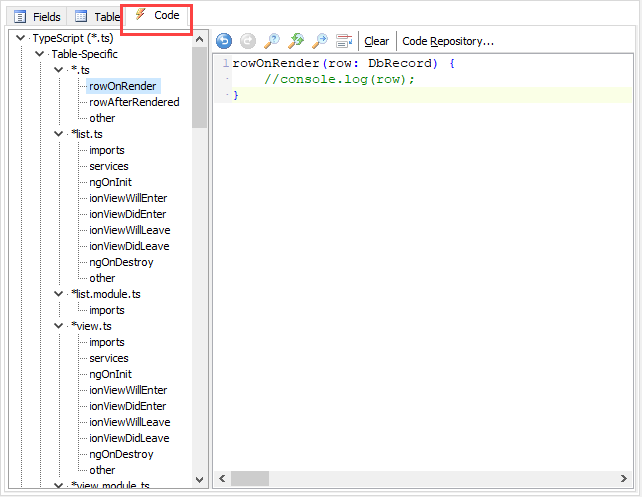Select 'ionViewWillEnter' under *list.ts

(128, 198)
